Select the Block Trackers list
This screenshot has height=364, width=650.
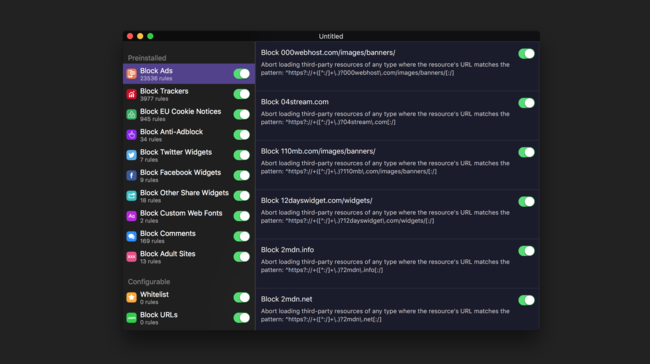(x=189, y=94)
